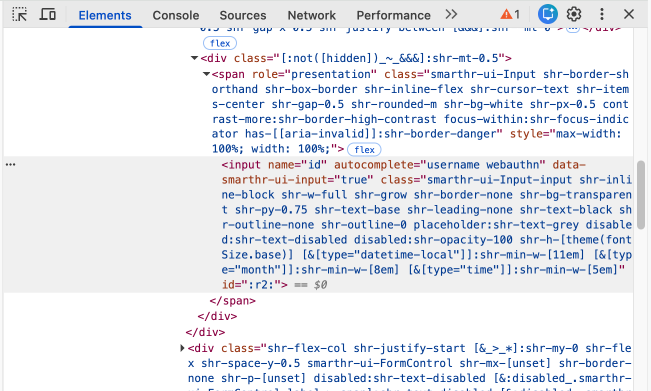Activate the inspect element picker icon
Image resolution: width=651 pixels, height=391 pixels.
(19, 15)
